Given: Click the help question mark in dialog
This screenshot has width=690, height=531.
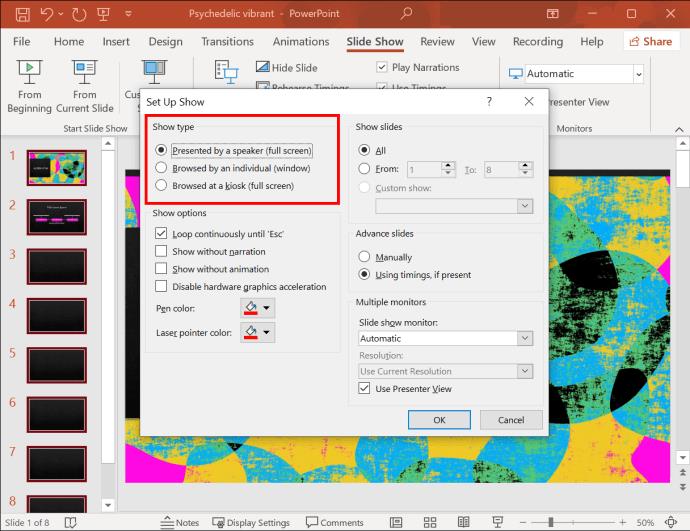Looking at the screenshot, I should [x=489, y=102].
